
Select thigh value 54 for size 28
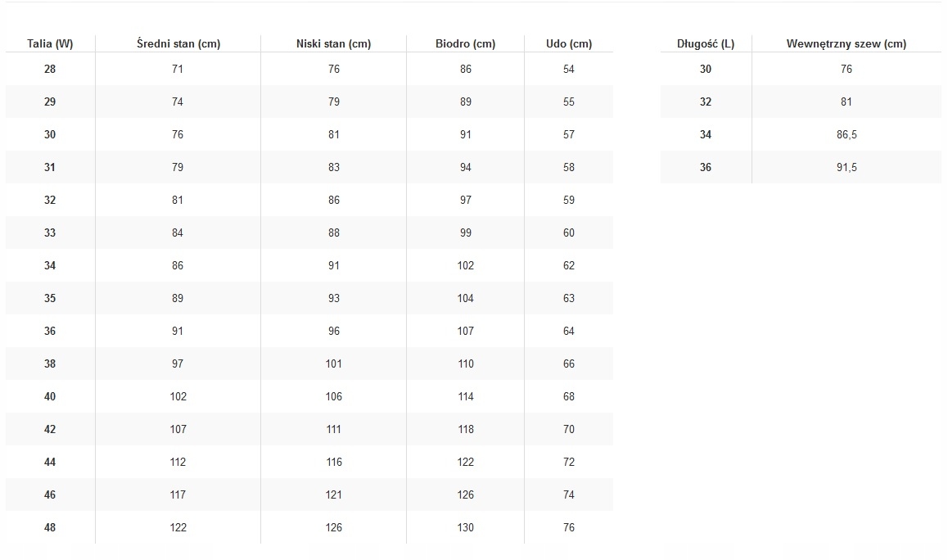coord(569,70)
